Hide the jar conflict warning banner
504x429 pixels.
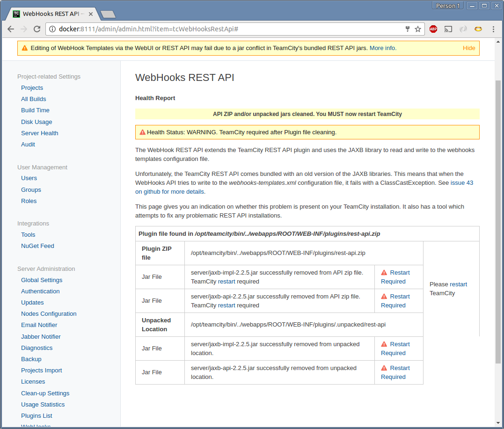(x=468, y=48)
